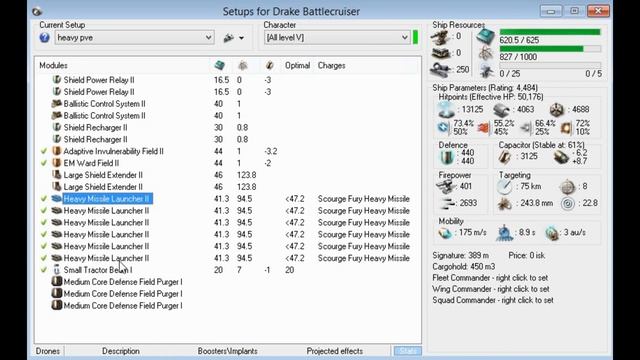Click the CPU usage bar 620.5 / 625
The image size is (640, 360).
coord(550,32)
